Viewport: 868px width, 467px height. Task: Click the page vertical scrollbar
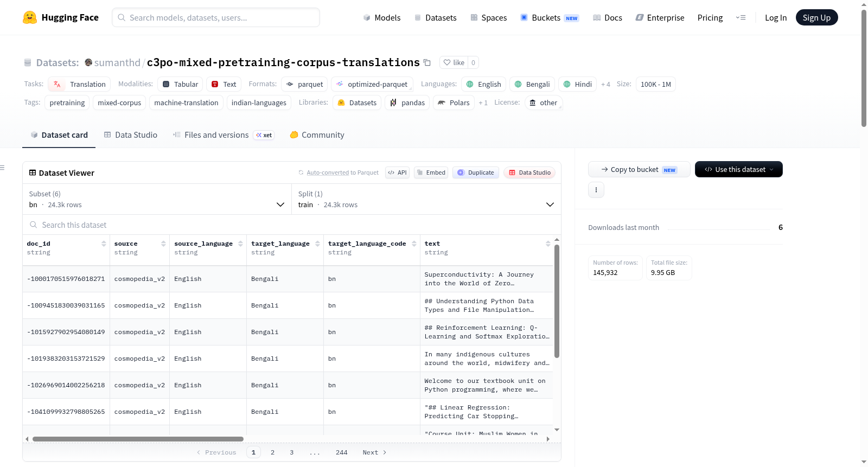pyautogui.click(x=864, y=68)
